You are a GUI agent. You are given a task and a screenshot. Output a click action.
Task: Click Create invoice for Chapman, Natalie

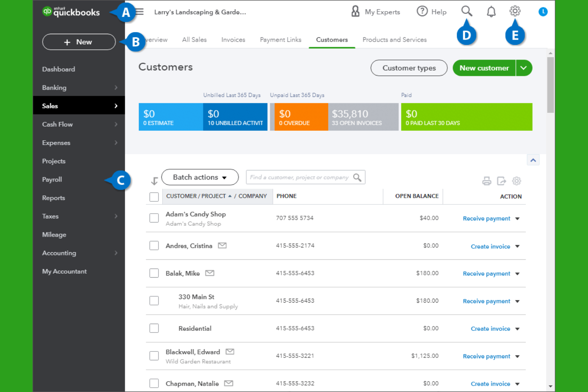point(490,384)
